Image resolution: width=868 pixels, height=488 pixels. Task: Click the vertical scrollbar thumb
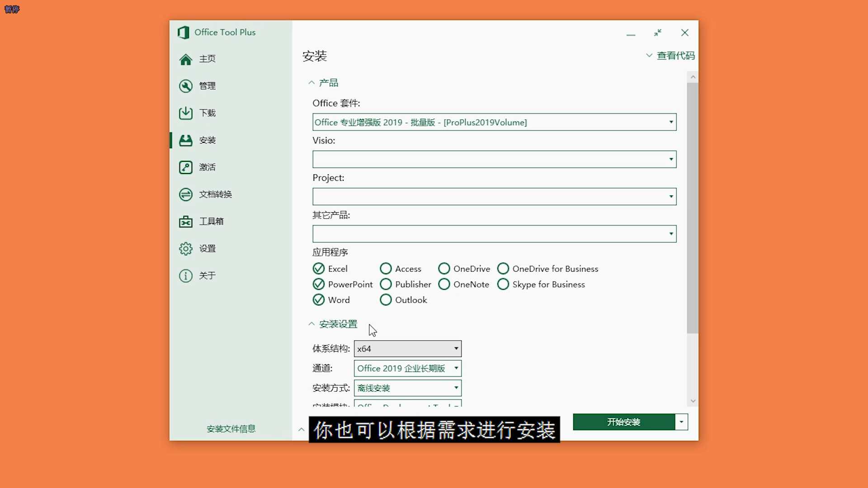tap(693, 208)
